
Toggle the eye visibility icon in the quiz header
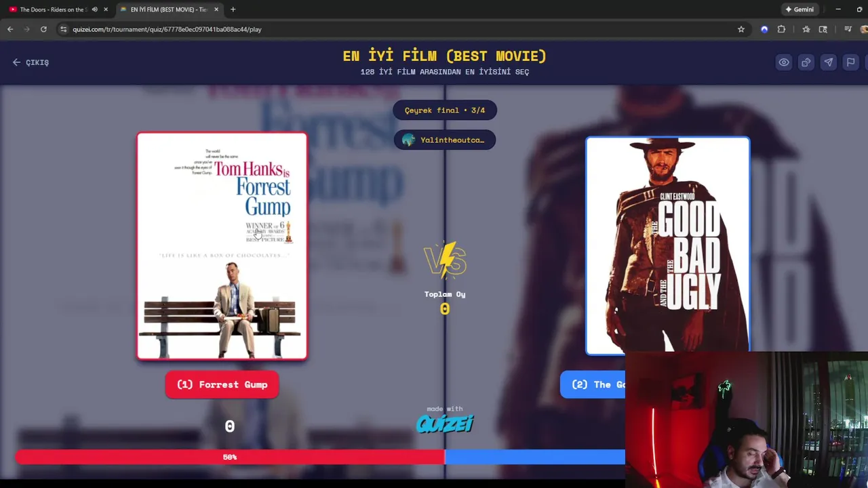click(784, 62)
